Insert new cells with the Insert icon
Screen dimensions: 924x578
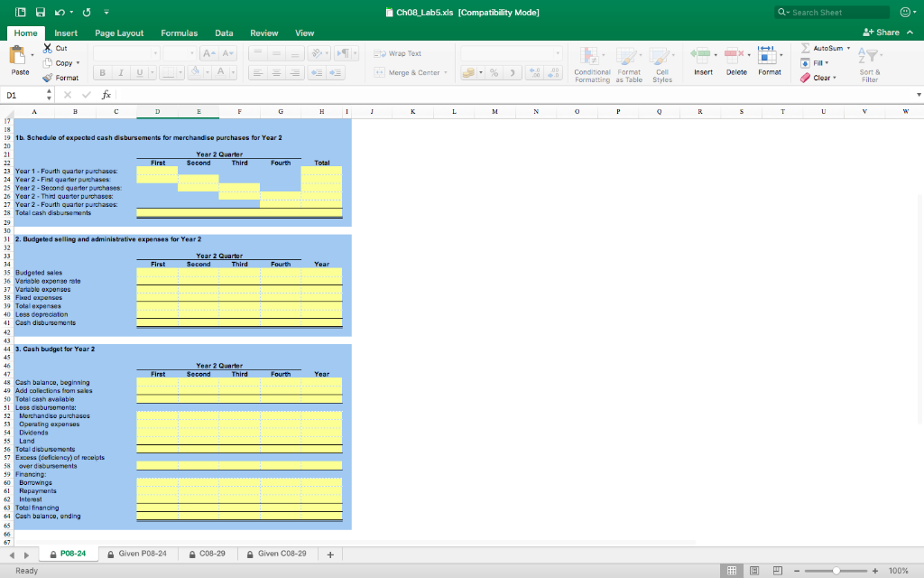point(702,56)
